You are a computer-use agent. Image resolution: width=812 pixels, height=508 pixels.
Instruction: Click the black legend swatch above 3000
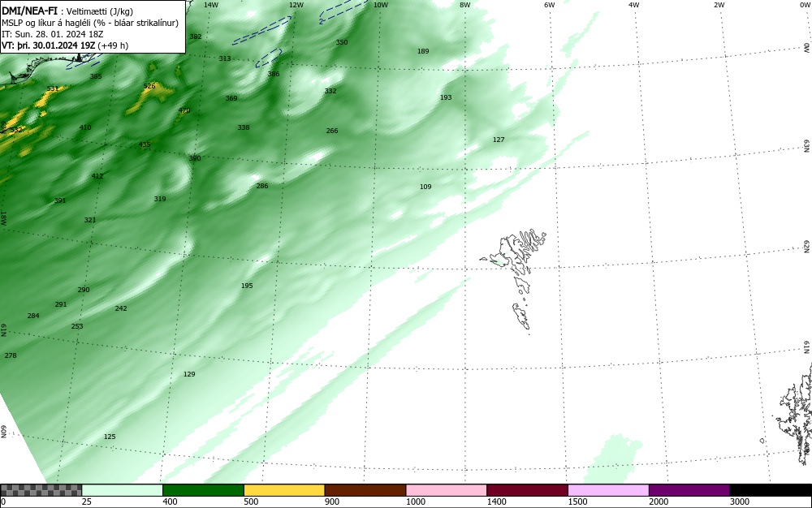click(771, 490)
